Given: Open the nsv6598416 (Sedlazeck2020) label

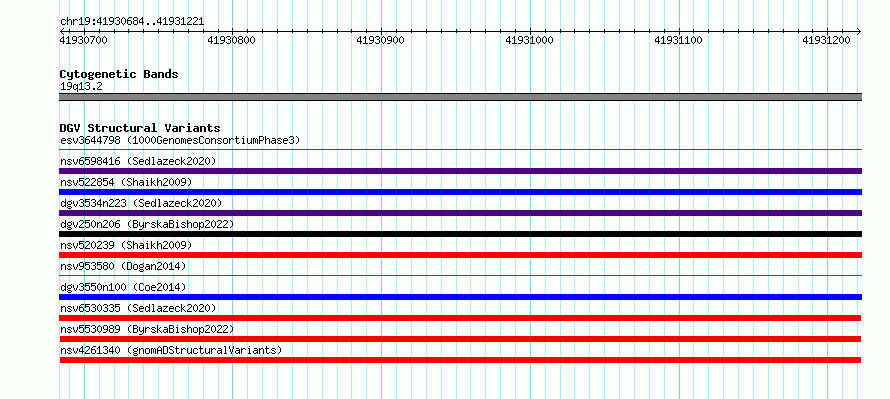Looking at the screenshot, I should [138, 161].
